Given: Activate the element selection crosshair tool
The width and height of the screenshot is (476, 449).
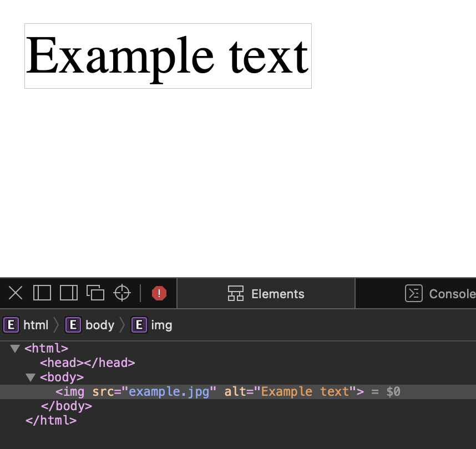Looking at the screenshot, I should (x=122, y=293).
